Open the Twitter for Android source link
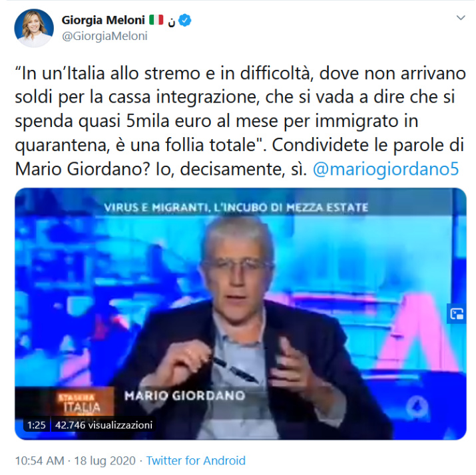 (x=196, y=460)
